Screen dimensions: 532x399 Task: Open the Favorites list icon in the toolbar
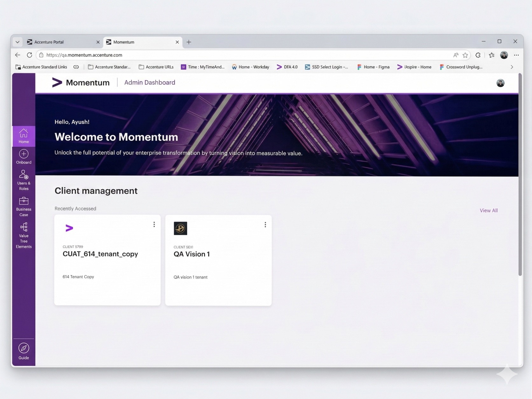(492, 55)
